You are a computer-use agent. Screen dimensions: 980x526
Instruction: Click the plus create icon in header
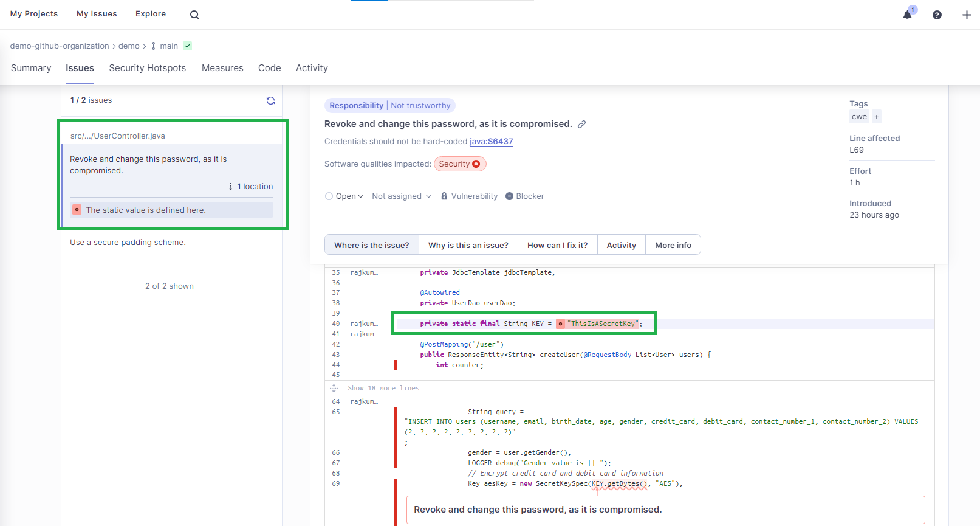(966, 15)
